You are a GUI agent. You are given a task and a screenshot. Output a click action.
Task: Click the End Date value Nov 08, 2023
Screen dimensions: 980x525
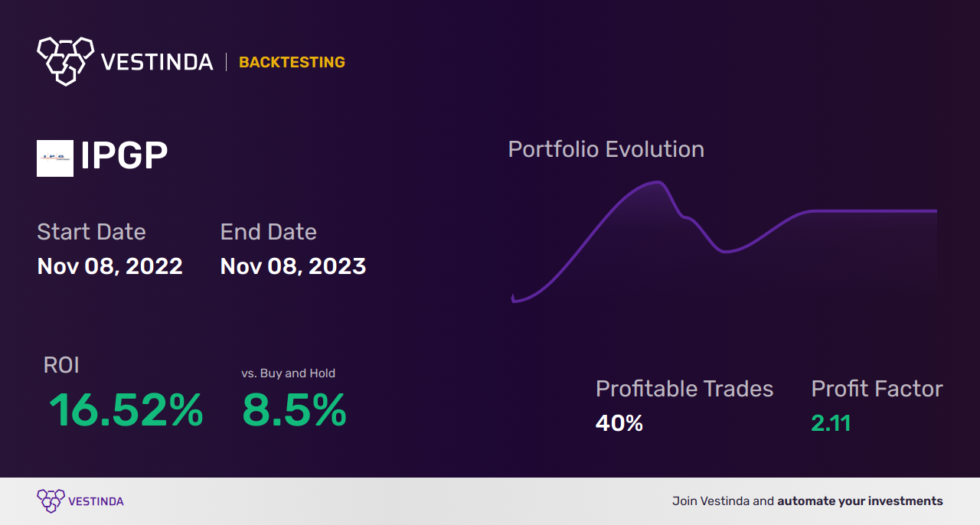292,266
